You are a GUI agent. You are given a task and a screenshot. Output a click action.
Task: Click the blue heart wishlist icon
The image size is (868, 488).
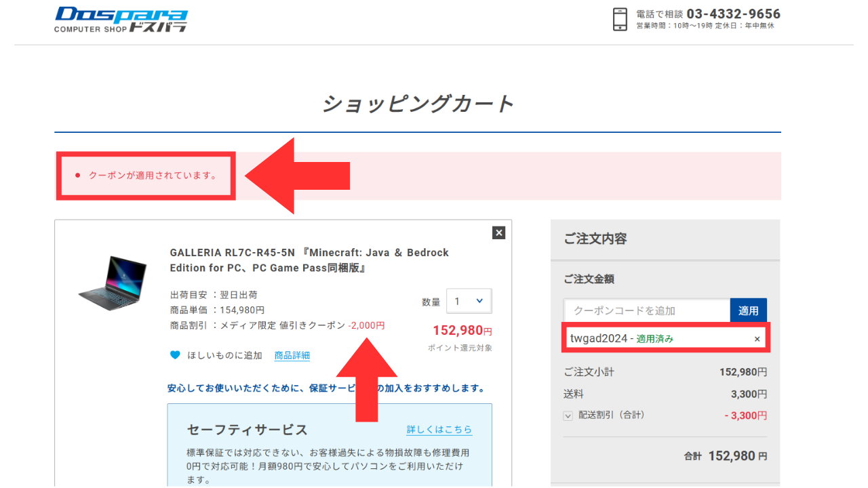[x=175, y=355]
